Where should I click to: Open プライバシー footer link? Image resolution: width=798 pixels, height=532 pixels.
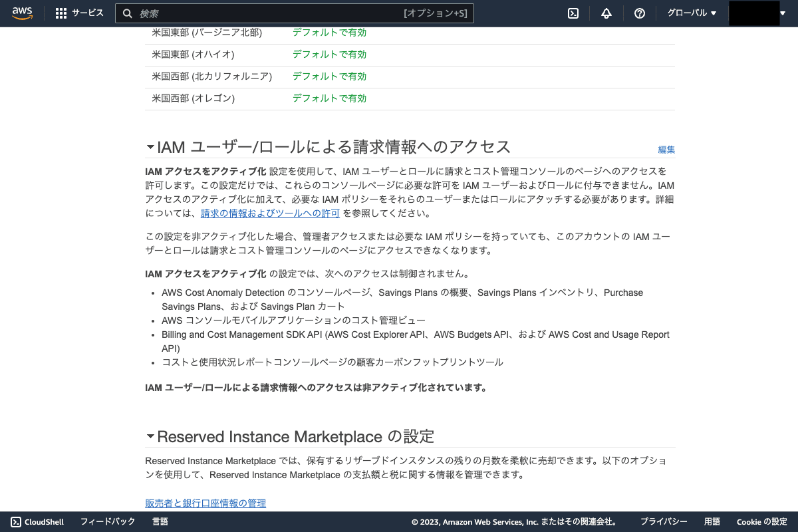coord(664,522)
